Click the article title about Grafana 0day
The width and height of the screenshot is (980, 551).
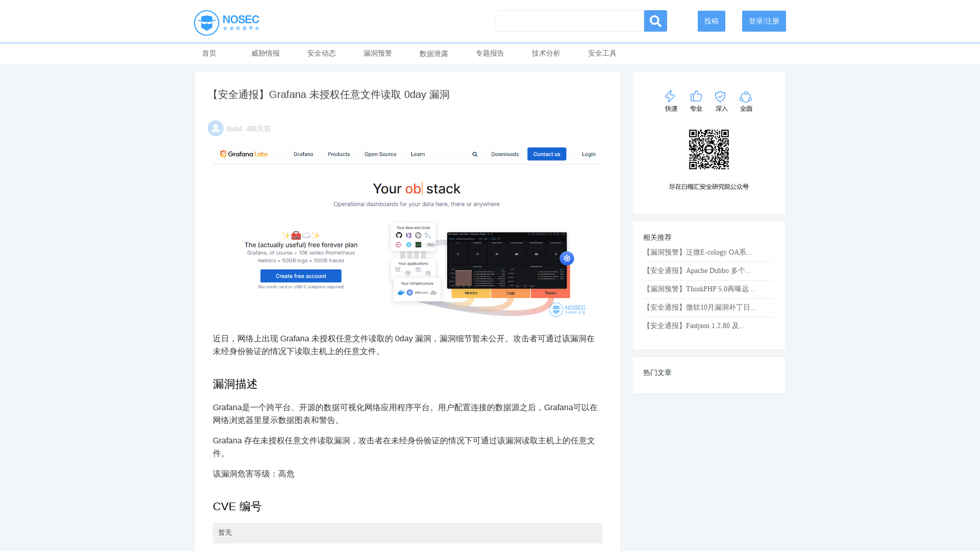pyautogui.click(x=330, y=95)
